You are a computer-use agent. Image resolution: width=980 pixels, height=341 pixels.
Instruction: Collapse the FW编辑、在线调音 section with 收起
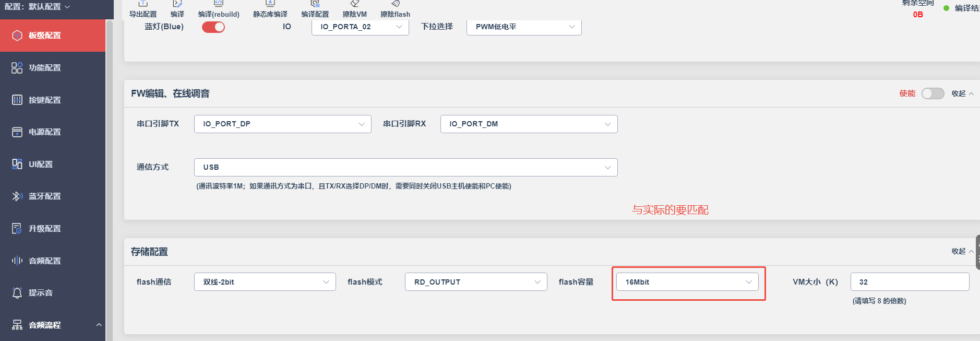click(962, 93)
